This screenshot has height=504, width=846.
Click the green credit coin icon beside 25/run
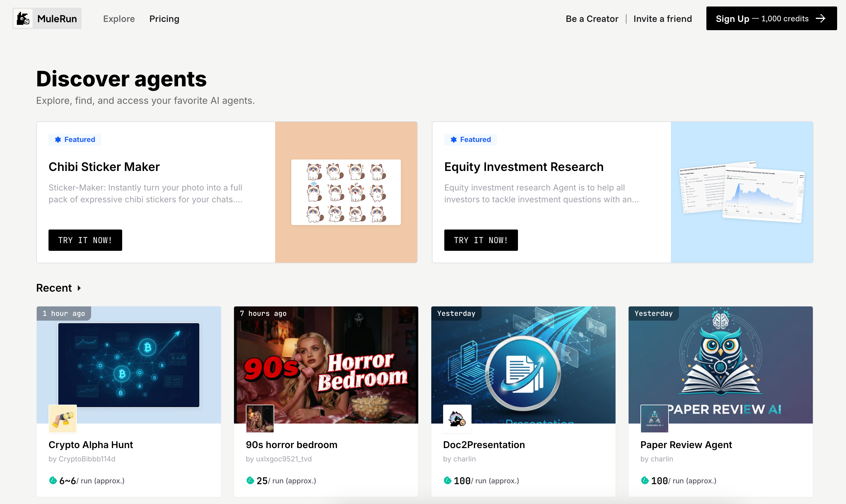point(250,480)
